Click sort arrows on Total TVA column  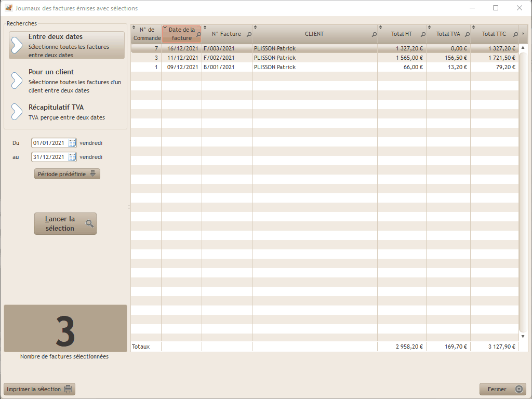[x=429, y=27]
